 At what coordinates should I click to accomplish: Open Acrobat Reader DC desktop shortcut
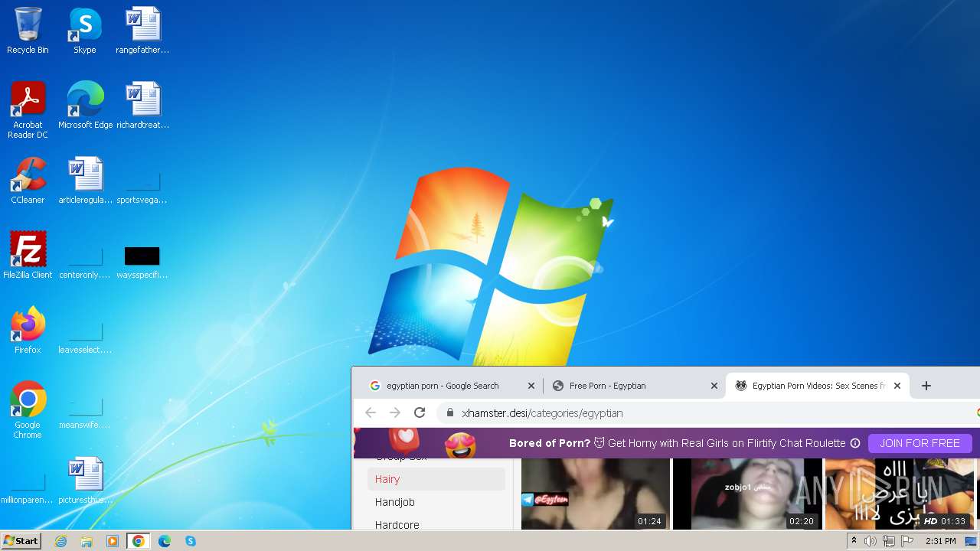click(x=28, y=109)
